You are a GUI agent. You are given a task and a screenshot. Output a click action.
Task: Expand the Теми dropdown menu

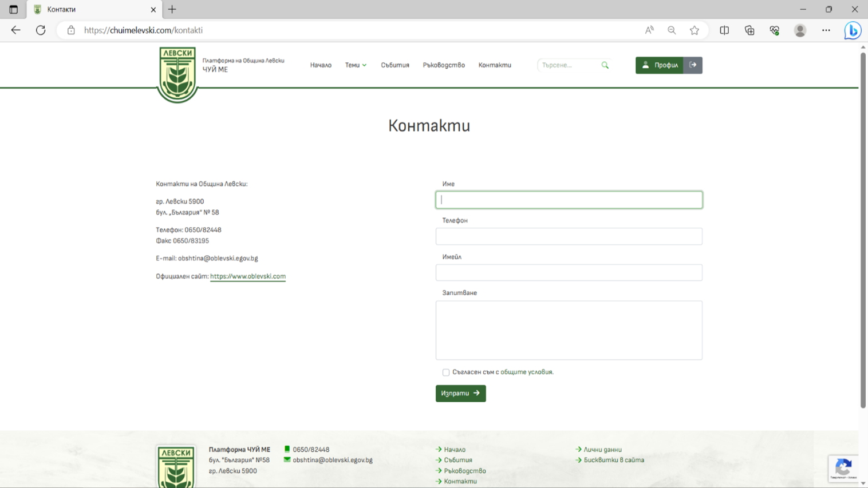point(356,65)
